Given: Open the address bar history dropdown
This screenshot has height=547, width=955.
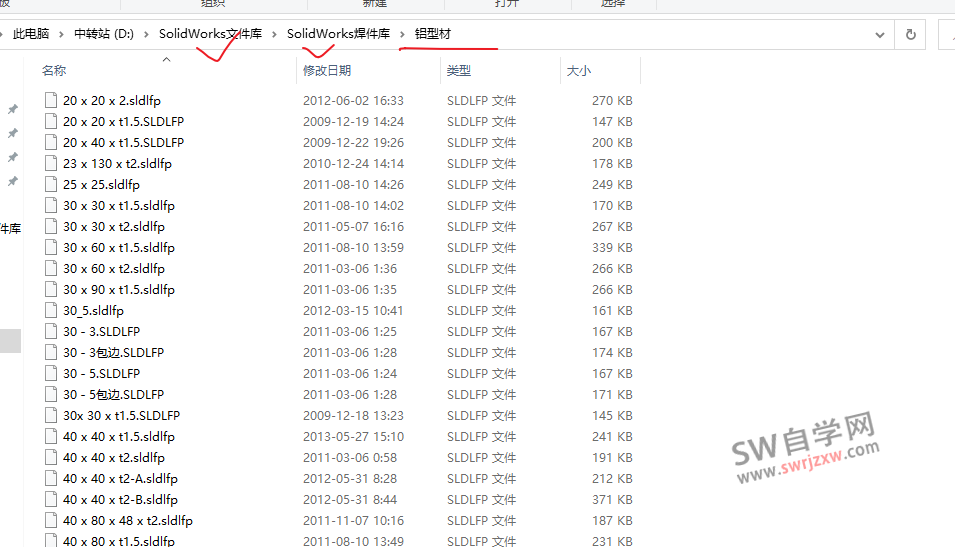Looking at the screenshot, I should pos(880,34).
